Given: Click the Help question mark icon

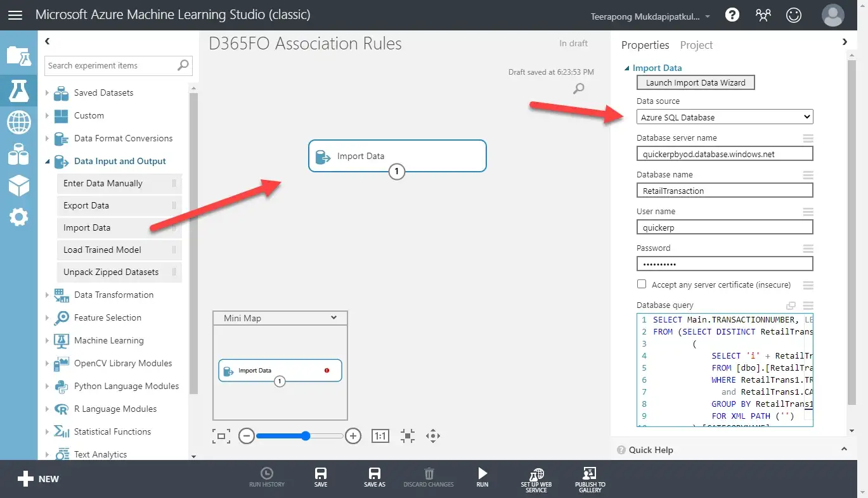Looking at the screenshot, I should pos(732,15).
